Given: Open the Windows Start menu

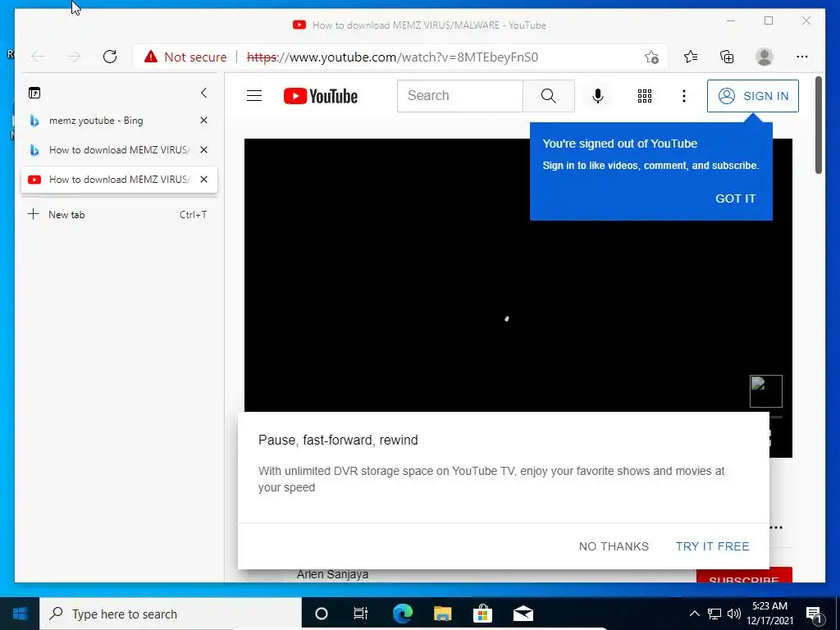Looking at the screenshot, I should pyautogui.click(x=20, y=614).
